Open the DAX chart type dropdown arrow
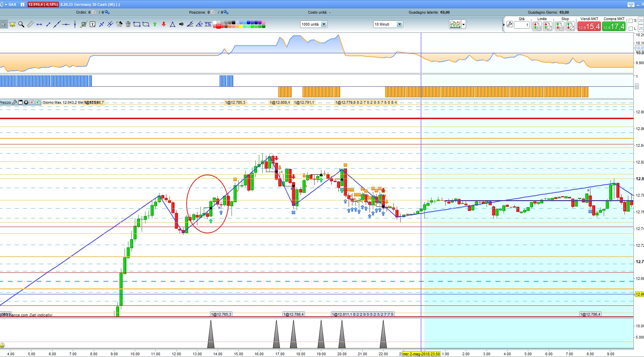The image size is (644, 357). 6,4
